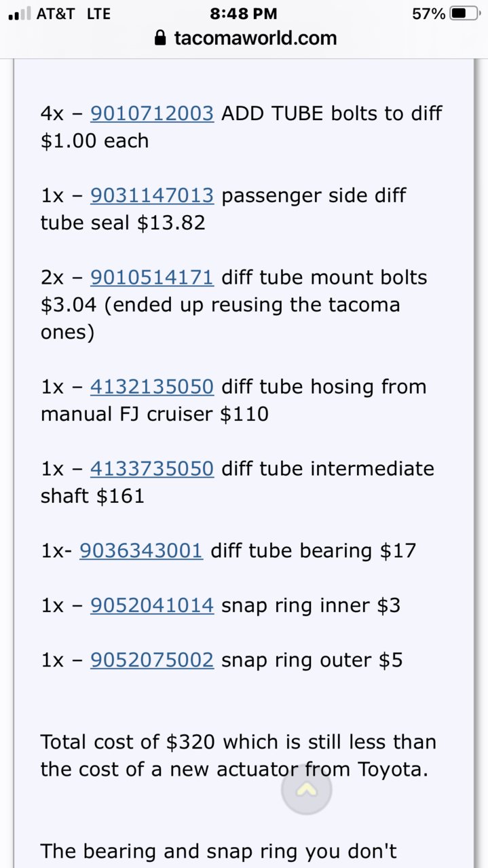Open part number 9010712003 link
Image resolution: width=488 pixels, height=868 pixels.
tap(152, 113)
